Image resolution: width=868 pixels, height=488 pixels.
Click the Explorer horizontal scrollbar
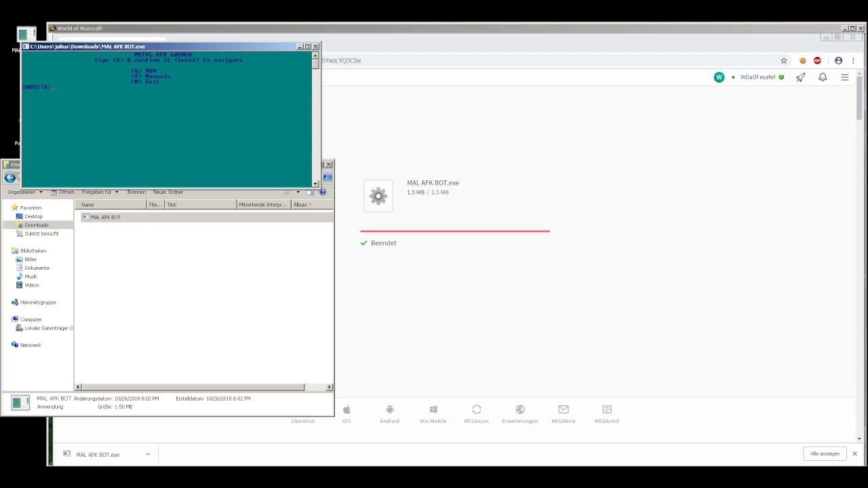coord(193,387)
